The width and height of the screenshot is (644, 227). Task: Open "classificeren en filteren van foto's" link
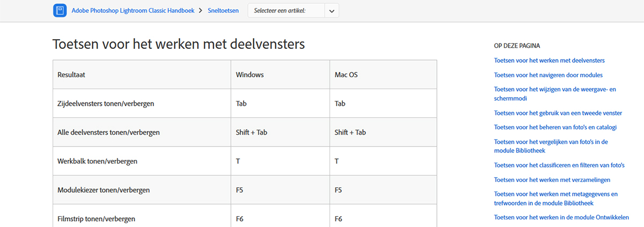(559, 165)
